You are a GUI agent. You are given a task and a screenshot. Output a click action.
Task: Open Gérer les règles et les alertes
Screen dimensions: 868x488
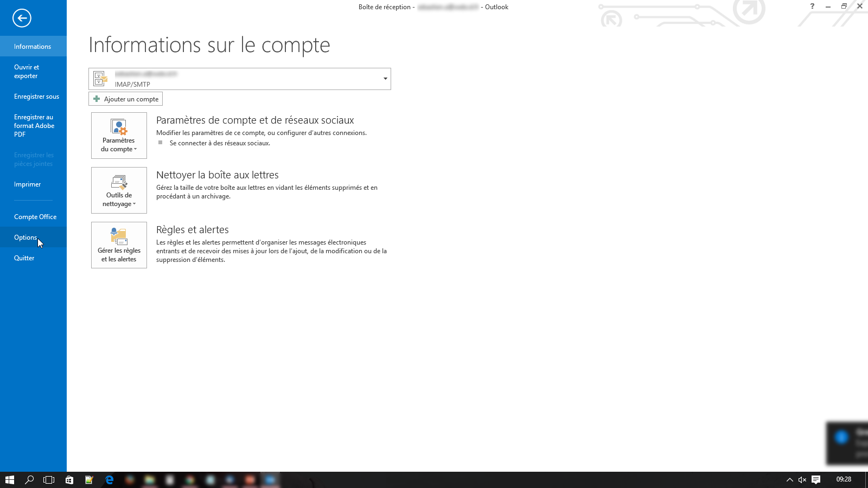pyautogui.click(x=119, y=245)
